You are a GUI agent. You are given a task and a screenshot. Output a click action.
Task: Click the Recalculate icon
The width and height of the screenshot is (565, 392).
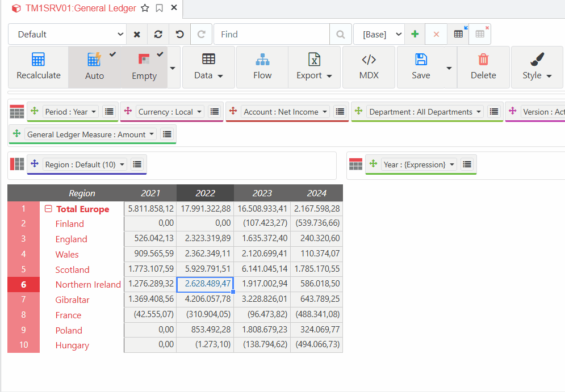tap(38, 66)
